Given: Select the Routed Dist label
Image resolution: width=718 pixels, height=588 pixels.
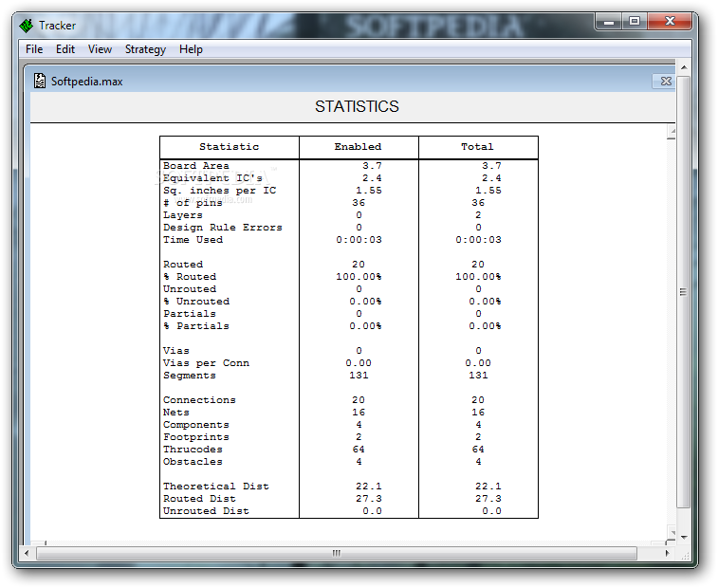Looking at the screenshot, I should click(199, 500).
